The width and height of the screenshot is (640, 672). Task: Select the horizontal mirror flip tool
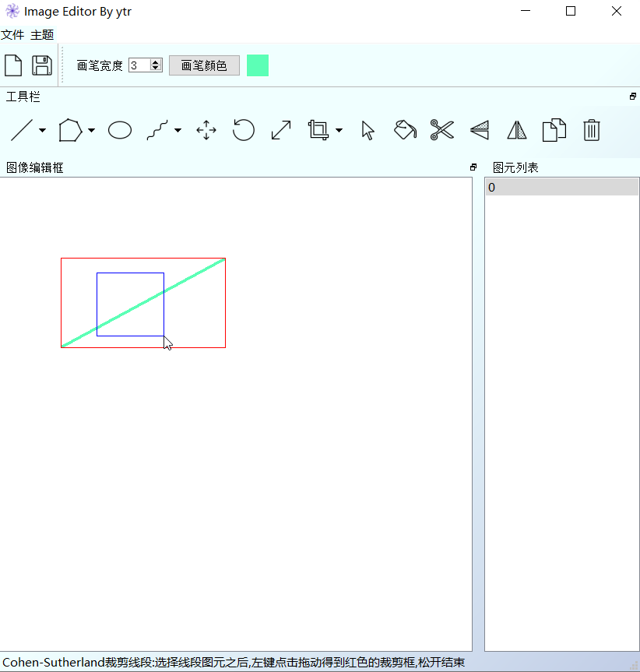click(517, 130)
